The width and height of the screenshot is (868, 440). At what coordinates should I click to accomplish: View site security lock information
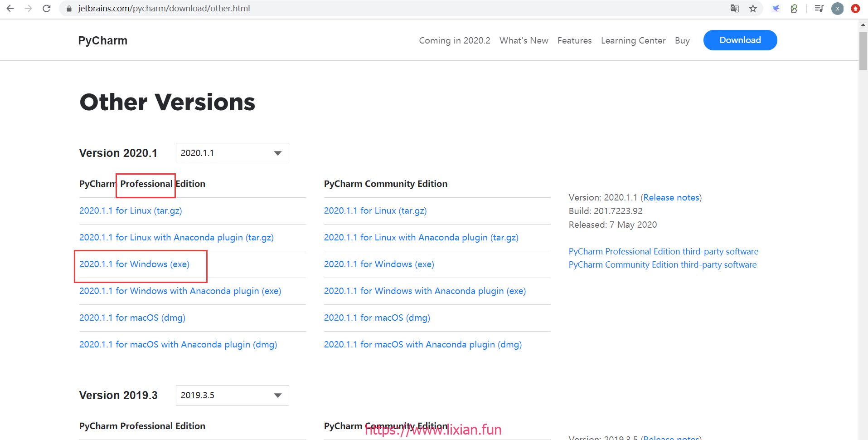pyautogui.click(x=69, y=9)
